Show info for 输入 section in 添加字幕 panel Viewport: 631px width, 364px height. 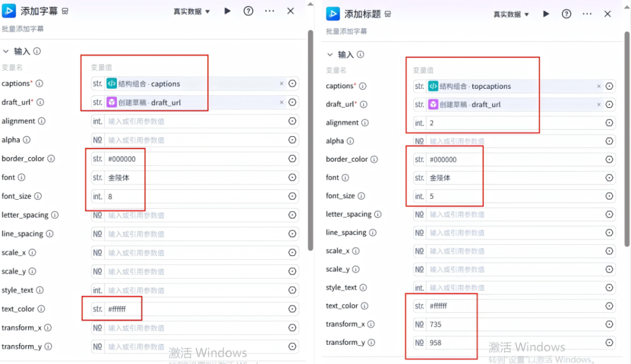click(x=37, y=51)
